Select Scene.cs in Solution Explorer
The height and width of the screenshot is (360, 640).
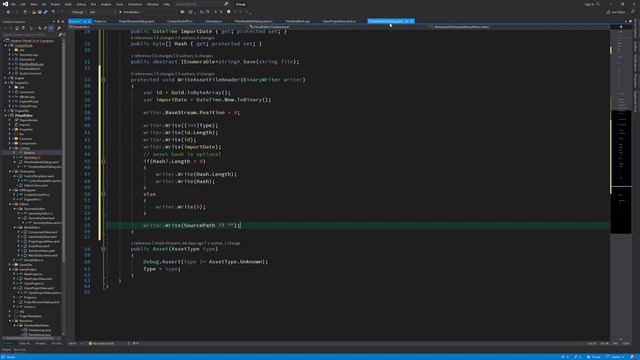[x=29, y=307]
